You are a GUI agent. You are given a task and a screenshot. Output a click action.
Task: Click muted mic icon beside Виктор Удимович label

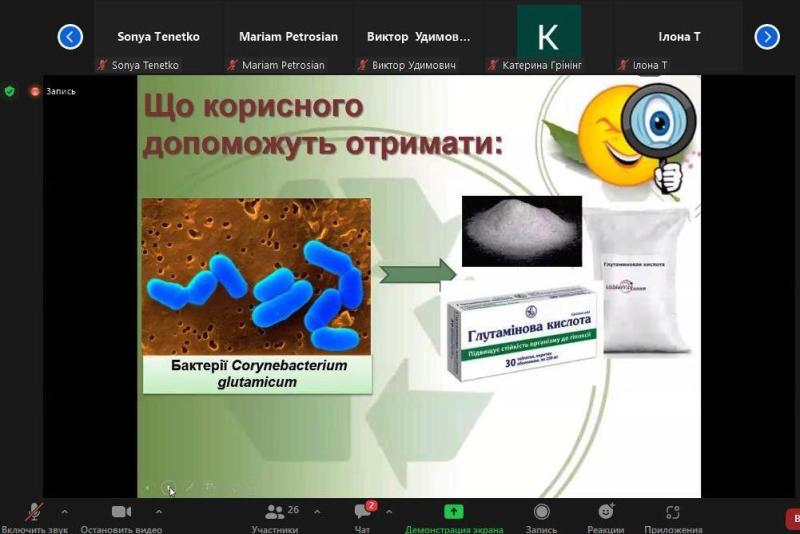coord(363,65)
